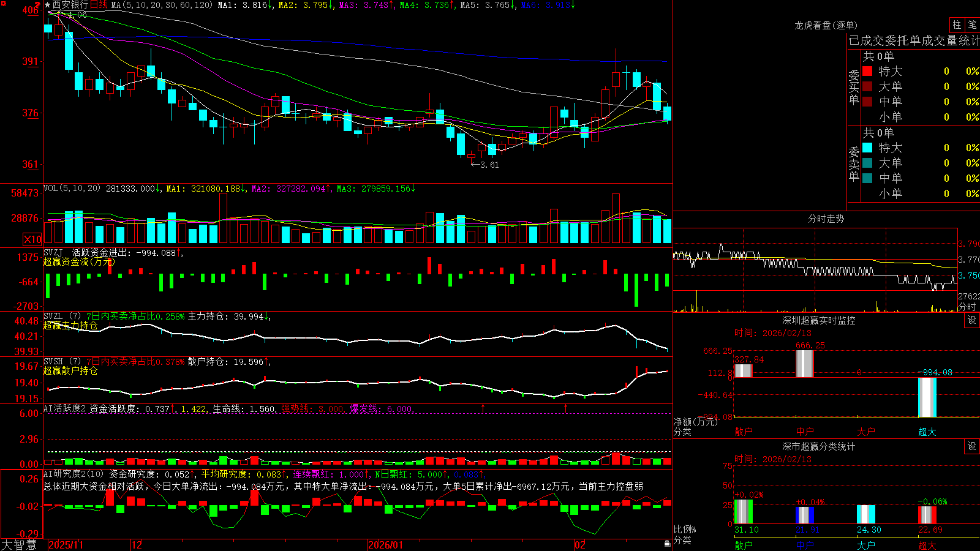Click the 龙虎看盘(逐单) panel title

coord(826,25)
